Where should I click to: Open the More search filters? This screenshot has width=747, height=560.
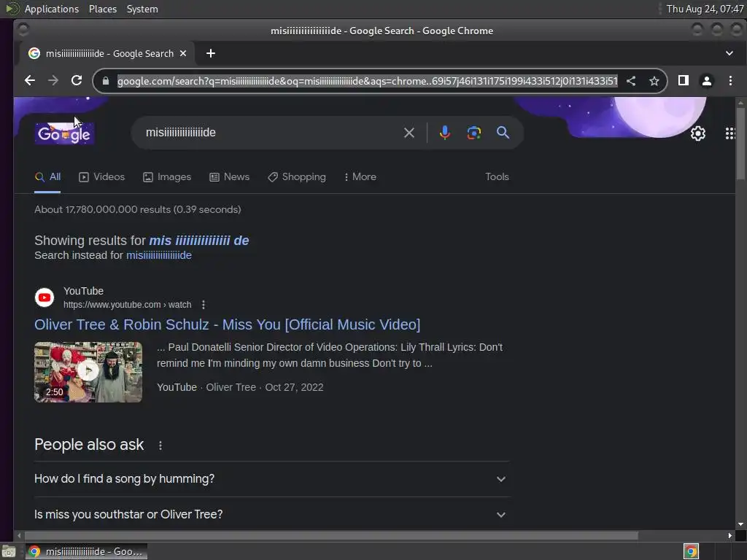click(360, 176)
